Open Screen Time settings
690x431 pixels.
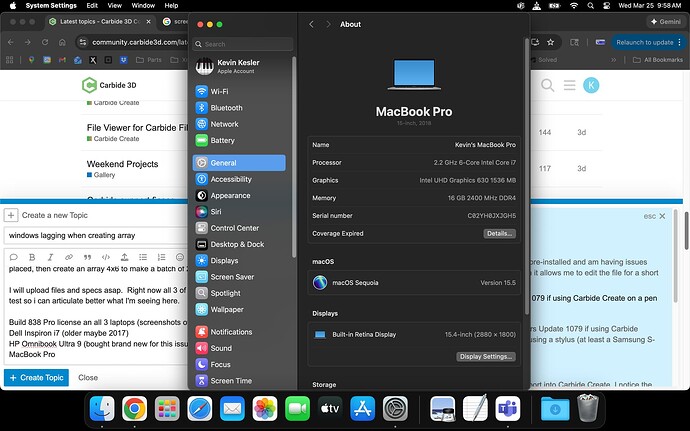pos(240,380)
